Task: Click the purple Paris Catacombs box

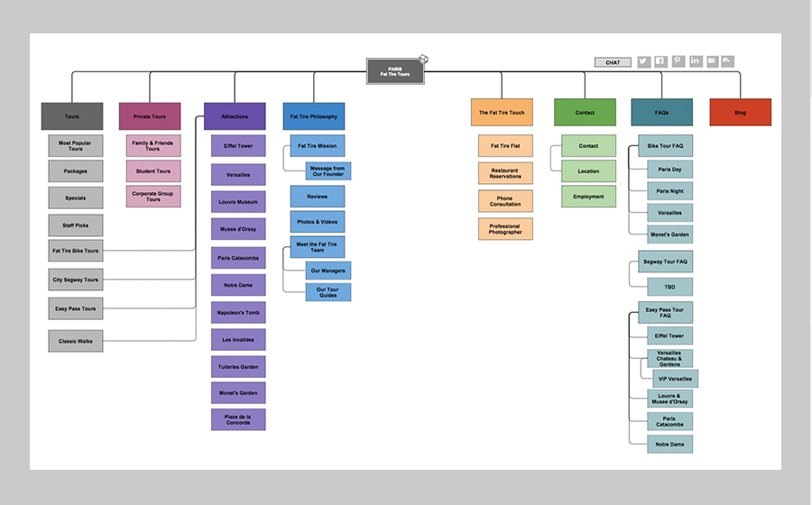Action: (x=238, y=258)
